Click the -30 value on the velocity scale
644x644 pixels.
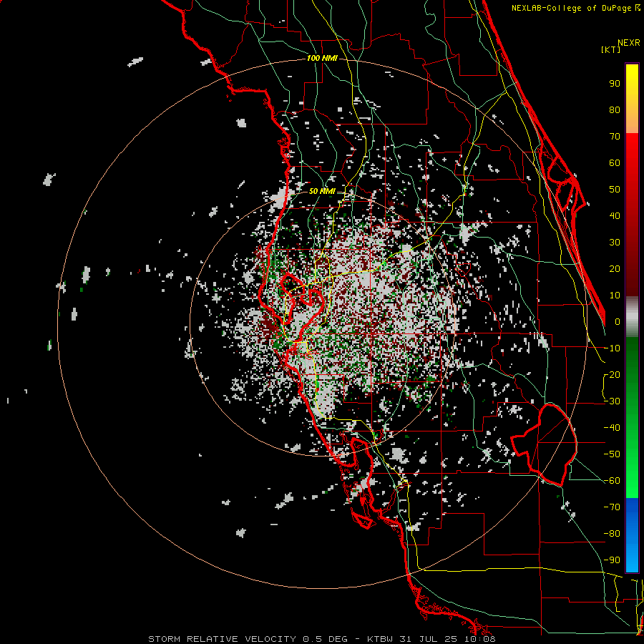click(x=612, y=401)
